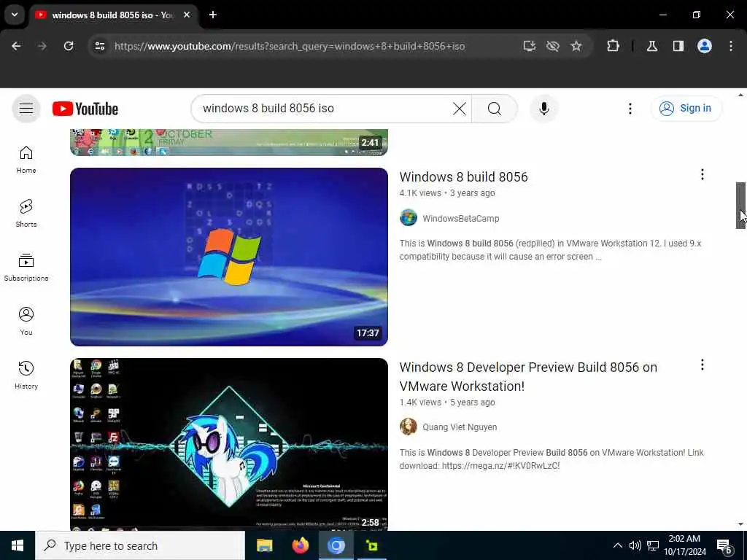Click the browser forward arrow
The width and height of the screenshot is (747, 560).
(42, 46)
